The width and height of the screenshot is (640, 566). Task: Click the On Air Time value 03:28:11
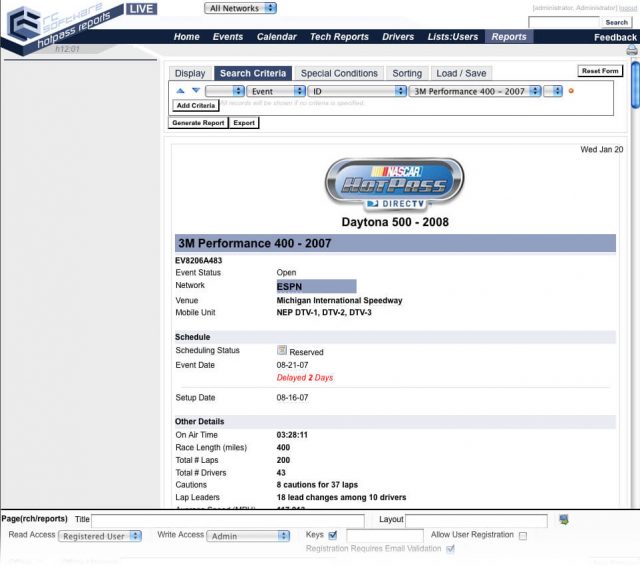coord(292,435)
